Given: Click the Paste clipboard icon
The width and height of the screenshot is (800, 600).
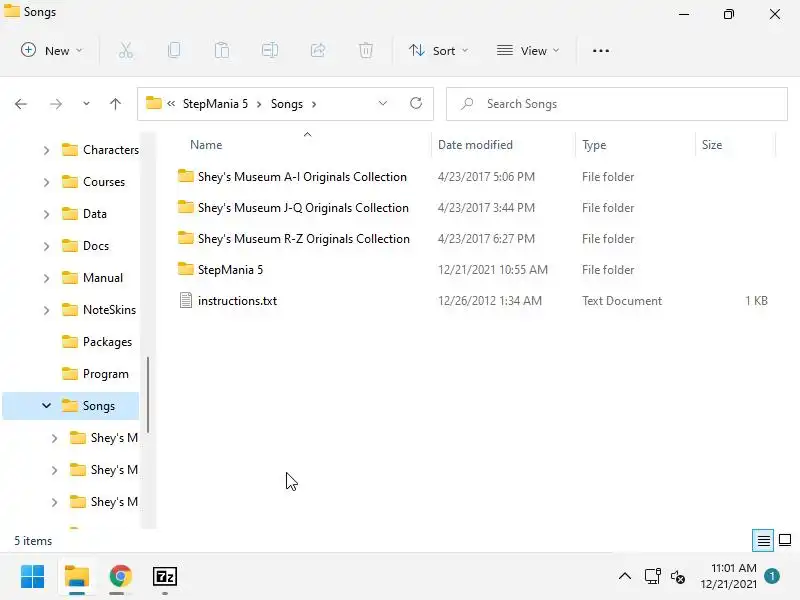Looking at the screenshot, I should [222, 51].
